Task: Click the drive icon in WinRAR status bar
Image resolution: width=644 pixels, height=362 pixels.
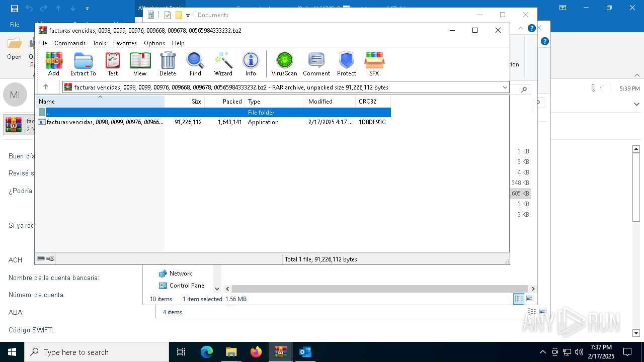Action: [41, 259]
